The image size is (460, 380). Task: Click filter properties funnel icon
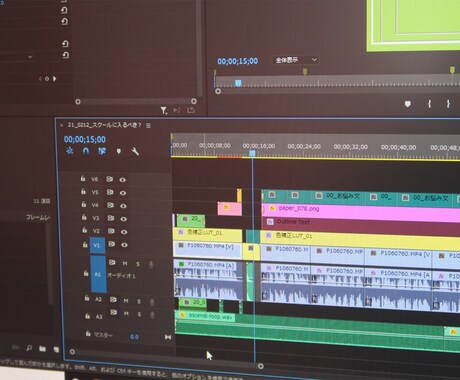click(x=163, y=110)
